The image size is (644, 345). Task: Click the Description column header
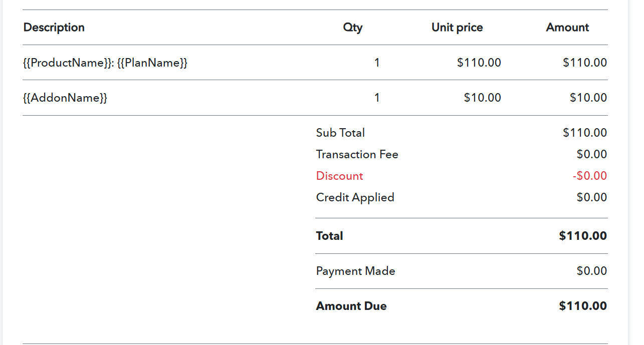click(x=54, y=28)
